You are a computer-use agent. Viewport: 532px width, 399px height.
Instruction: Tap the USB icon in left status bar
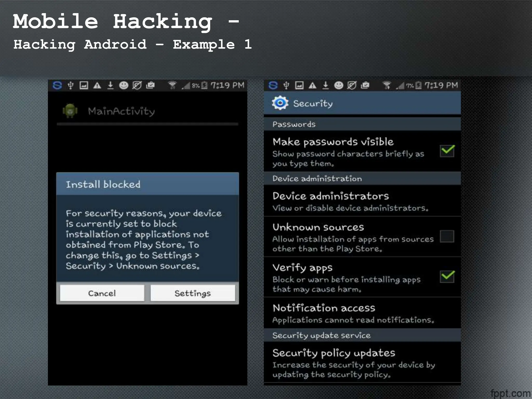(70, 85)
